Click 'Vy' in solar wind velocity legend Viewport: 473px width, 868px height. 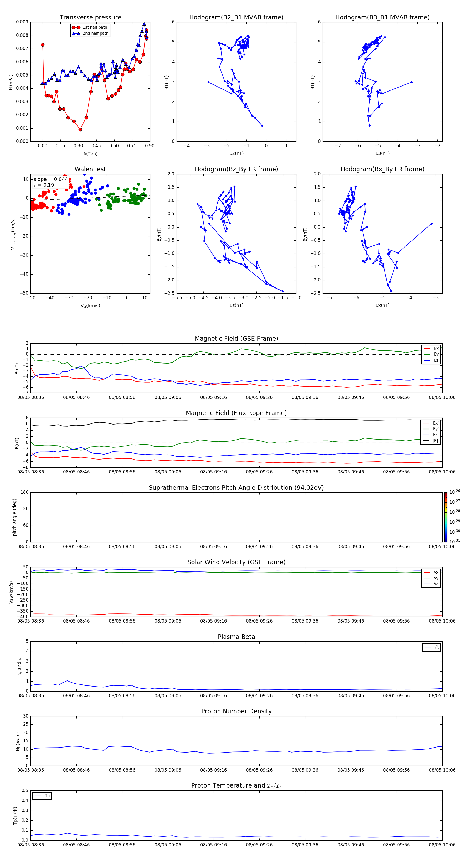(x=436, y=578)
